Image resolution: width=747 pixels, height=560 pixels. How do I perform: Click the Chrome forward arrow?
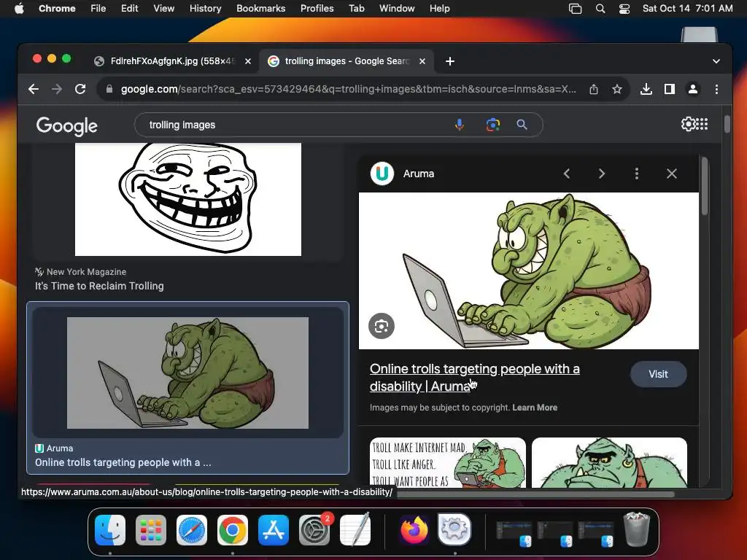pos(57,89)
